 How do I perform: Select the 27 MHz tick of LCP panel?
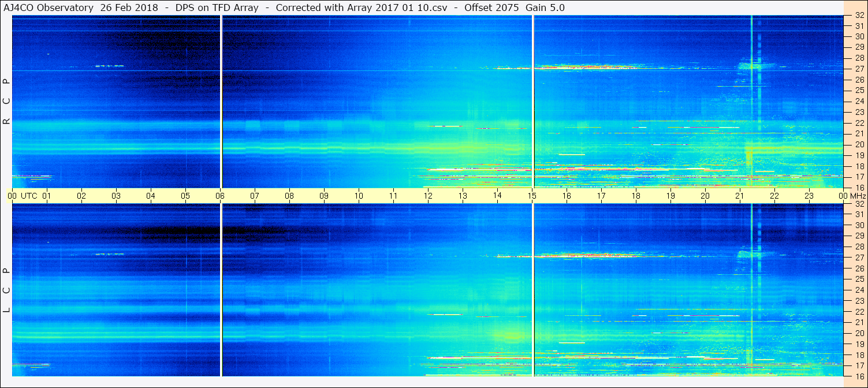coord(859,258)
